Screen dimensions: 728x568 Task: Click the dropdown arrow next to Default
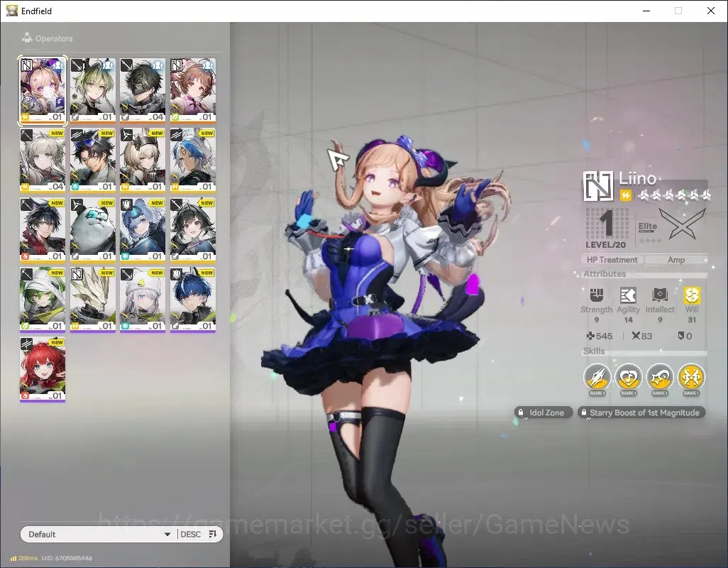pos(167,534)
